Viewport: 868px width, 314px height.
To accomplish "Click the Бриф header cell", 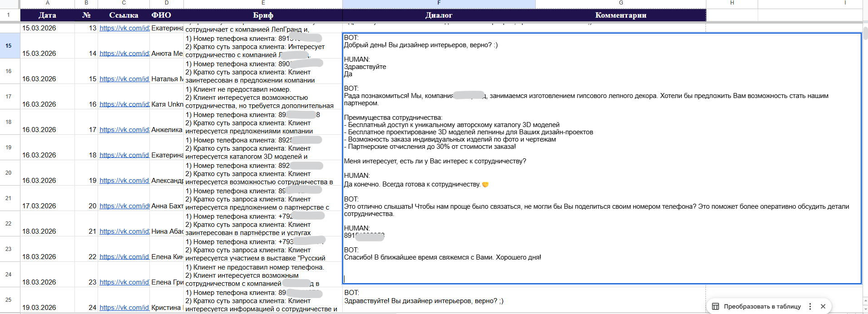I will click(x=263, y=15).
